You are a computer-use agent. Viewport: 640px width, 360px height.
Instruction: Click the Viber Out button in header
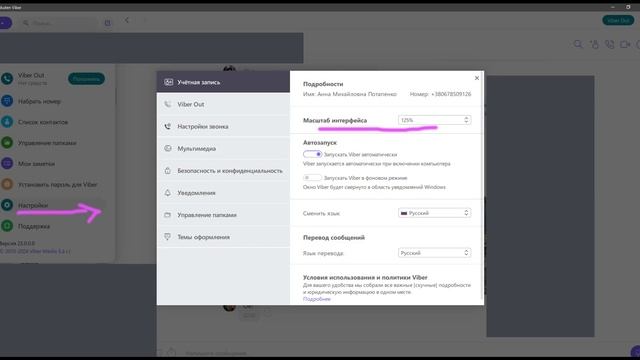(x=618, y=20)
